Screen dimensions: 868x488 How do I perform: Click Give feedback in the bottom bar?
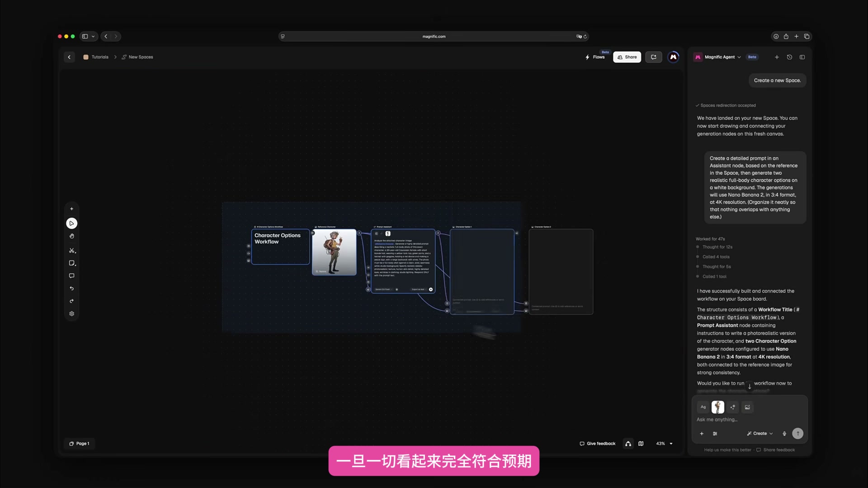tap(597, 444)
